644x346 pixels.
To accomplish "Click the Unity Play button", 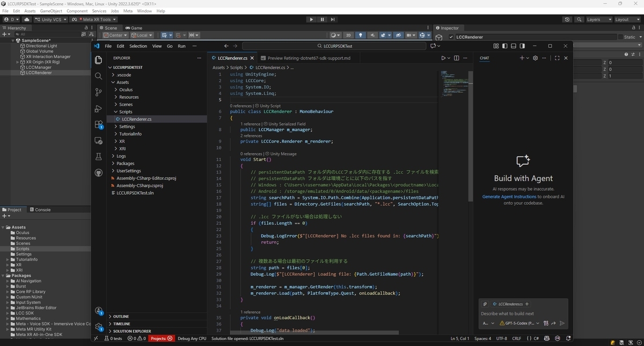I will 311,19.
